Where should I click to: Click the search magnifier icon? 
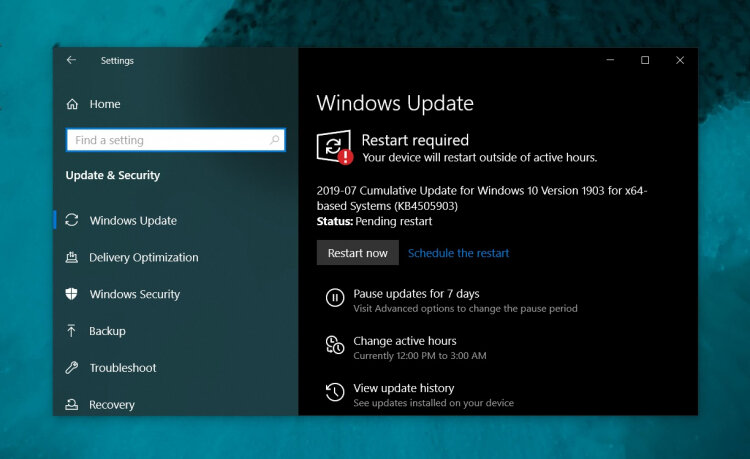coord(275,140)
